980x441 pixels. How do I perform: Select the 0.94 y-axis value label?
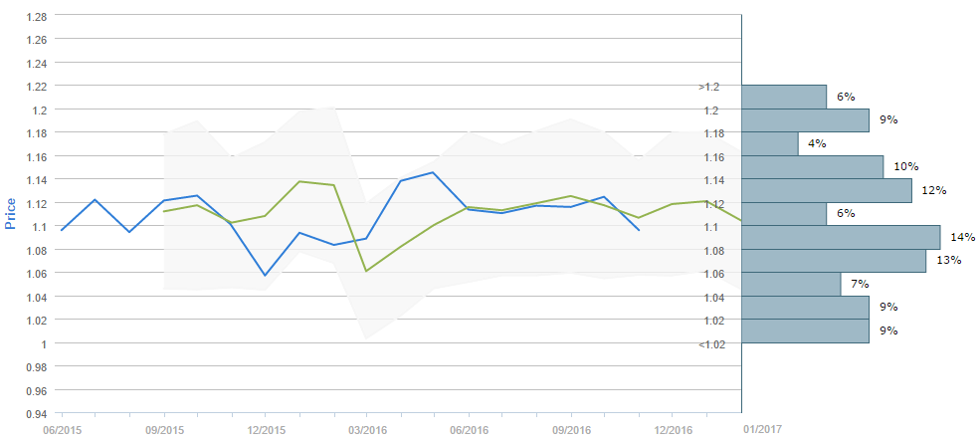(37, 414)
